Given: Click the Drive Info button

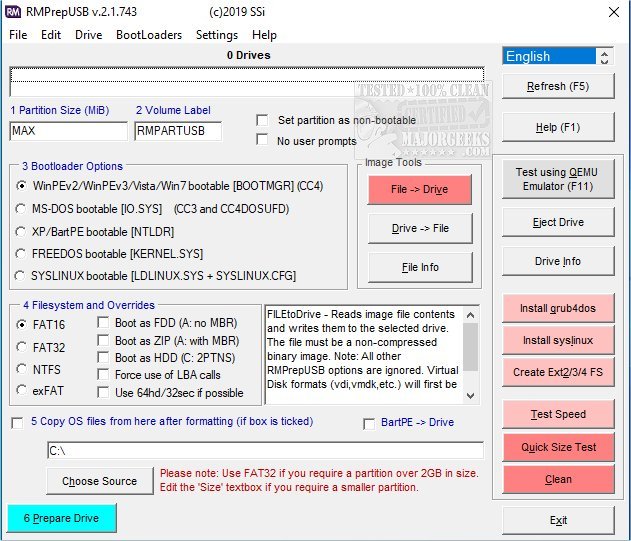Looking at the screenshot, I should click(558, 261).
